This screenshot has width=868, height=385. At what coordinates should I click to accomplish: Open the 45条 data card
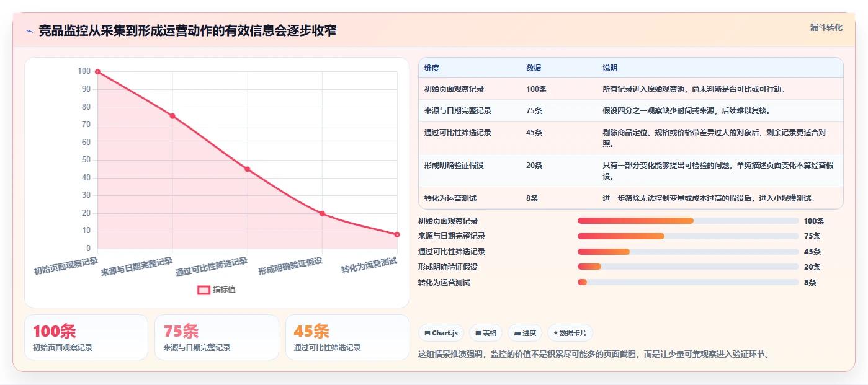[347, 337]
